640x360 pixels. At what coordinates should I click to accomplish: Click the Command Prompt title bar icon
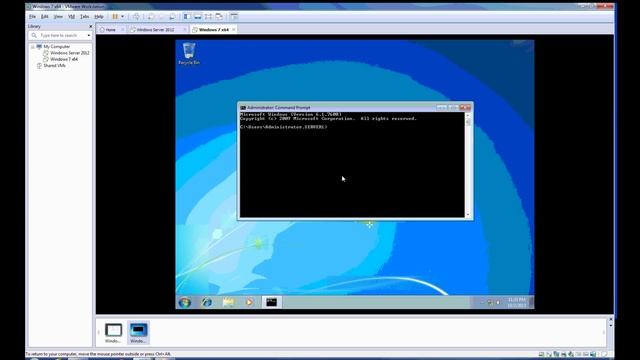pos(243,108)
